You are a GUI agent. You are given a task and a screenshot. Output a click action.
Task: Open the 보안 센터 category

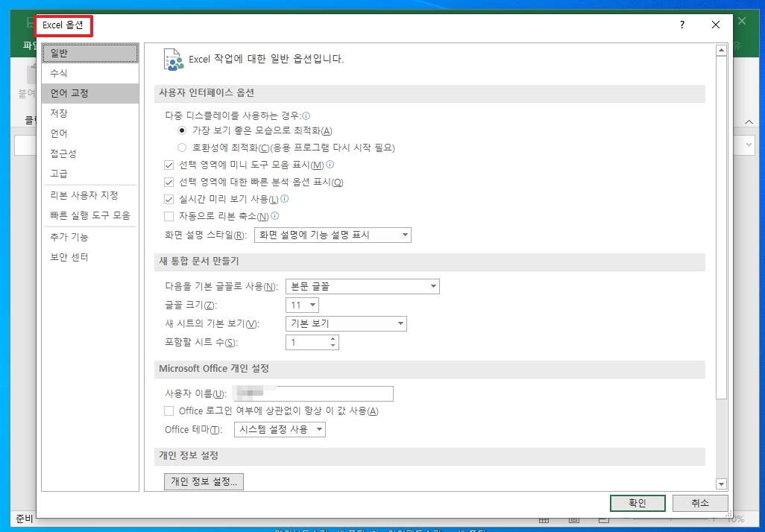[90, 257]
